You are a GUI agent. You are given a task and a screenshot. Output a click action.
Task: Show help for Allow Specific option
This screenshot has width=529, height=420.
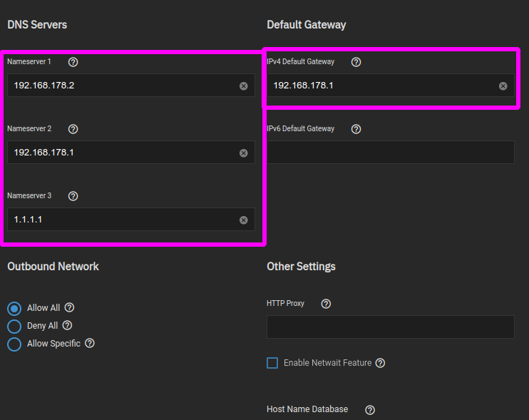point(90,343)
